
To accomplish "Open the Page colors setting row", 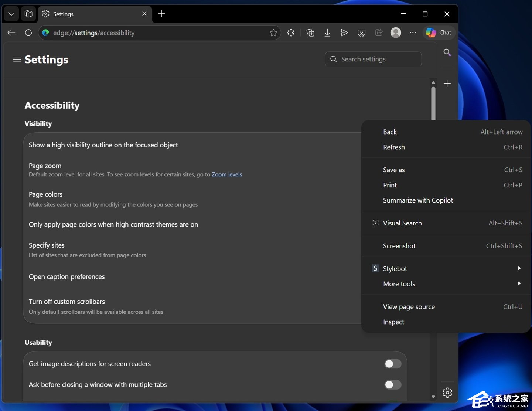I will (192, 199).
